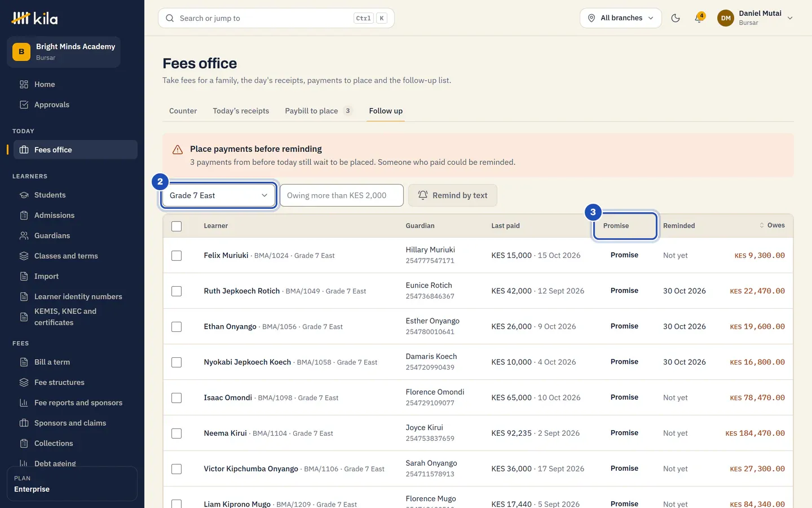812x508 pixels.
Task: Open Collections via its clipboard icon
Action: [24, 443]
